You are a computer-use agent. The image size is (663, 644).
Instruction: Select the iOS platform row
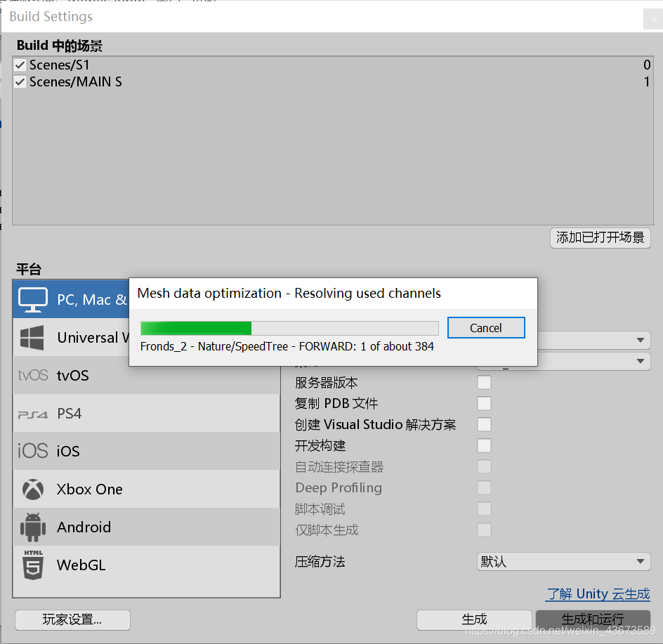[x=146, y=451]
